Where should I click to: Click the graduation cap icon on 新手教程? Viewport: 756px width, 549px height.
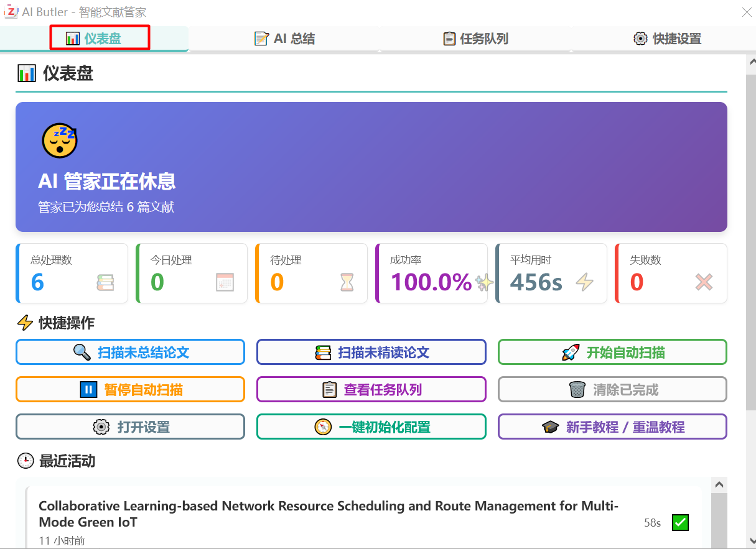551,427
